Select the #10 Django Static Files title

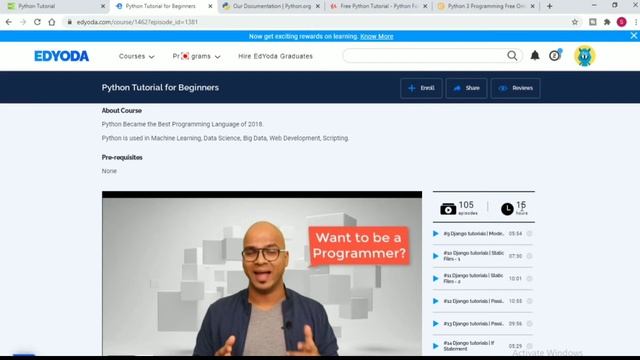pyautogui.click(x=473, y=256)
